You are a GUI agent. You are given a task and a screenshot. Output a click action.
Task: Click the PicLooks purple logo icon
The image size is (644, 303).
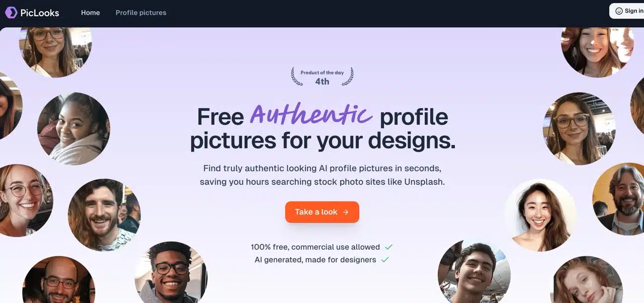coord(11,13)
